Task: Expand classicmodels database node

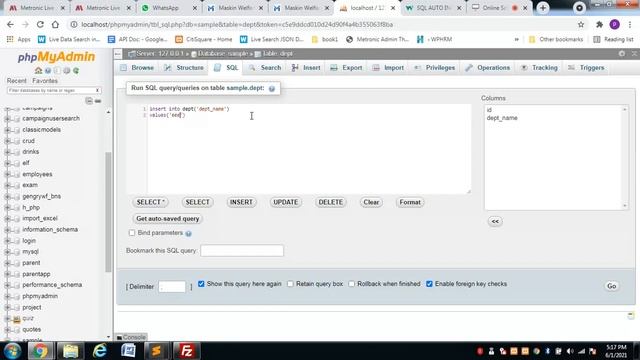Action: click(x=7, y=130)
